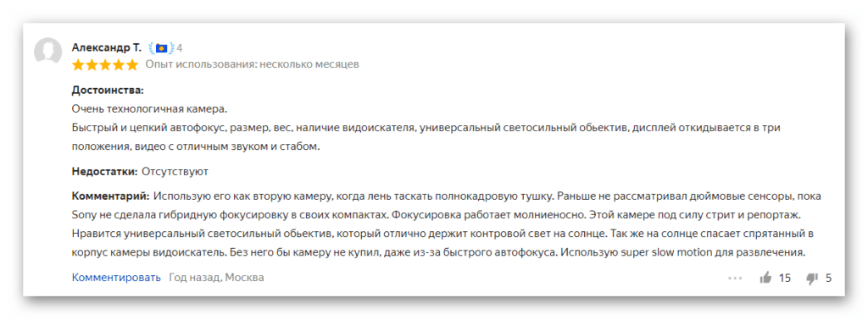
Task: Click the badge level number 4
Action: click(180, 48)
